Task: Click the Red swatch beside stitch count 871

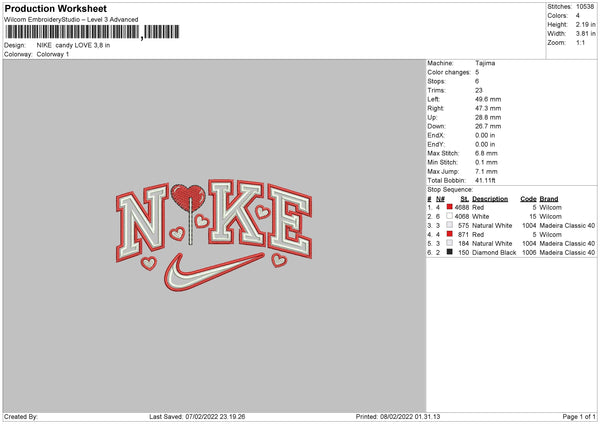Action: [449, 234]
